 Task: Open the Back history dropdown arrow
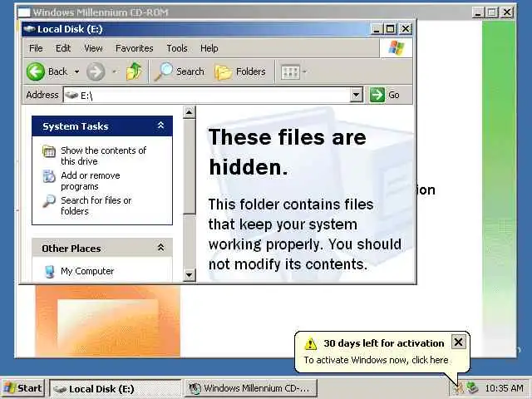click(x=77, y=71)
